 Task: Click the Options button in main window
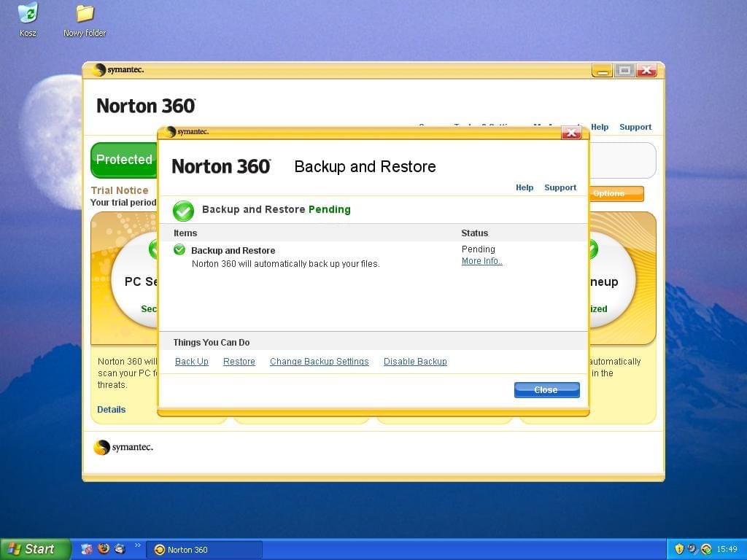(x=616, y=193)
